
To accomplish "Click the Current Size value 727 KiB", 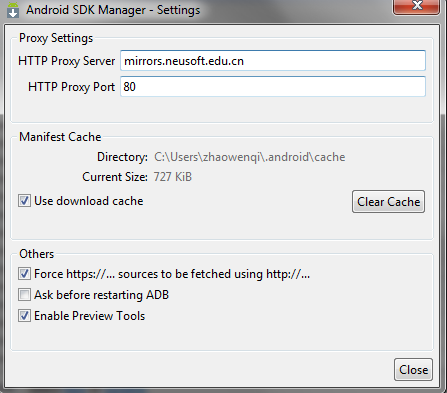I will click(x=173, y=177).
